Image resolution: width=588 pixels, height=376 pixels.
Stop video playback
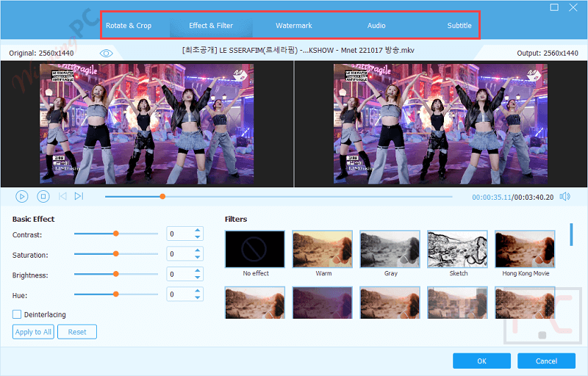[43, 196]
